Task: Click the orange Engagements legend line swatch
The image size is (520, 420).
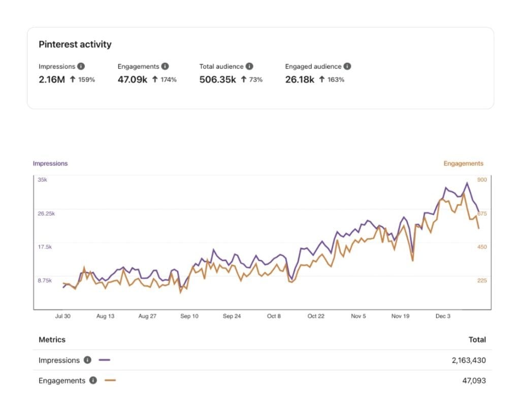Action: pos(110,380)
